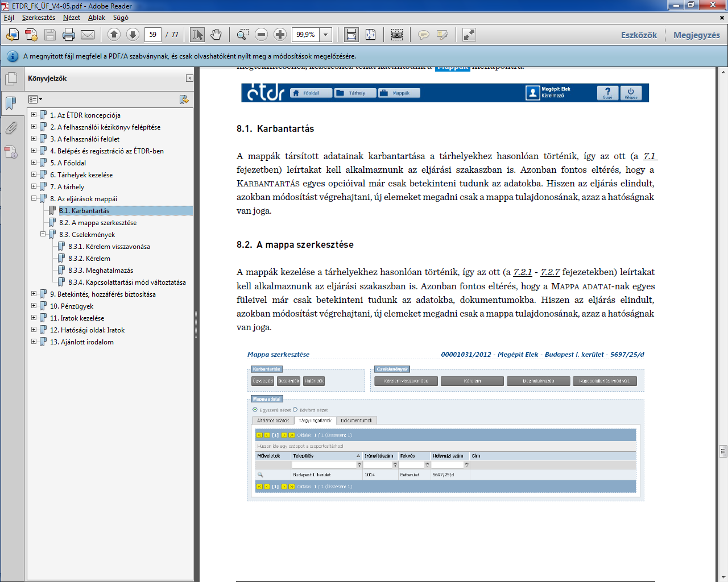The image size is (728, 582).
Task: Click the new bookmark icon
Action: pos(184,99)
